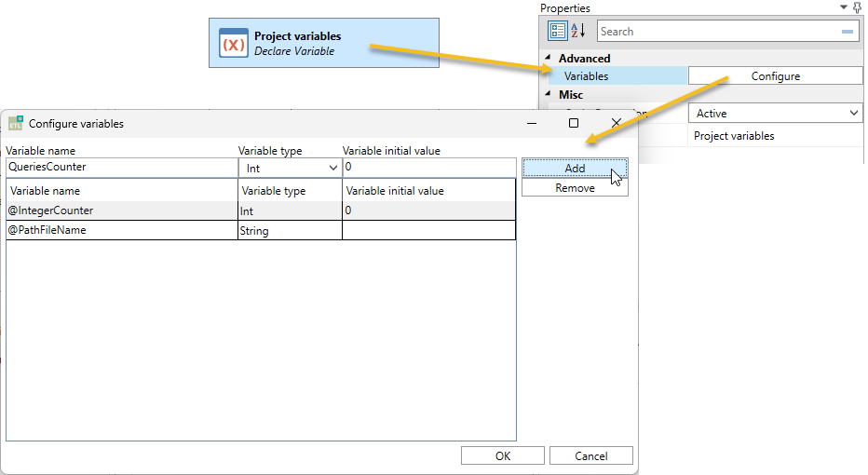This screenshot has width=868, height=475.
Task: Sort properties alphabetically with A-Z icon
Action: (x=577, y=31)
